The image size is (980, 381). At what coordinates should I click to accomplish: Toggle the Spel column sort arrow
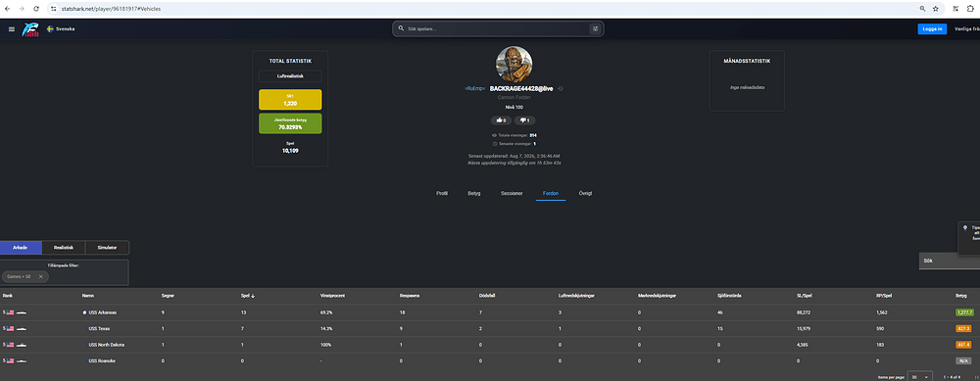252,296
